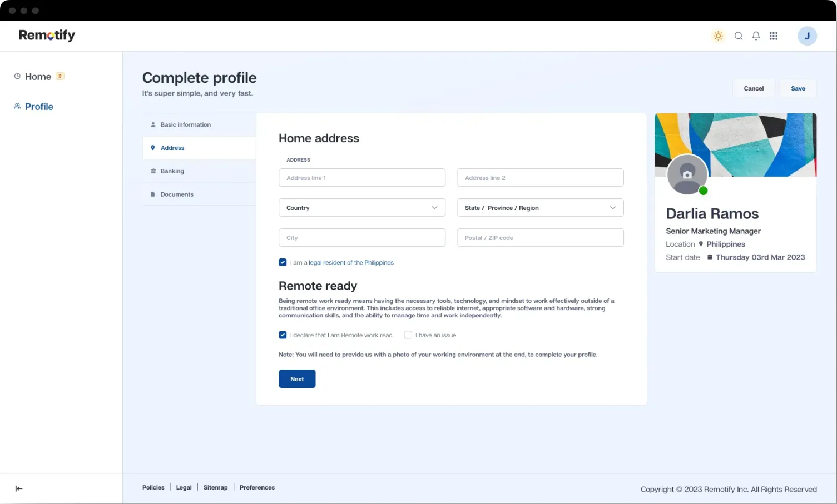Click into the Address line 1 field

tap(361, 178)
